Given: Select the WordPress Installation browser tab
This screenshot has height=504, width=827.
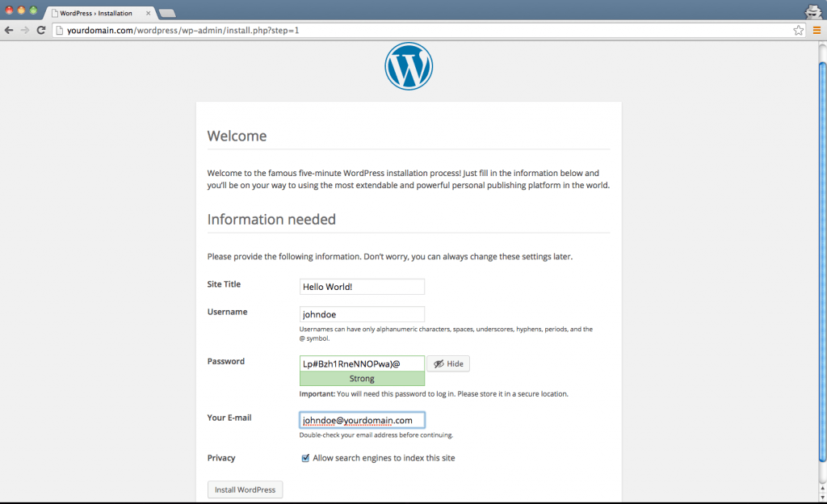Looking at the screenshot, I should (95, 12).
